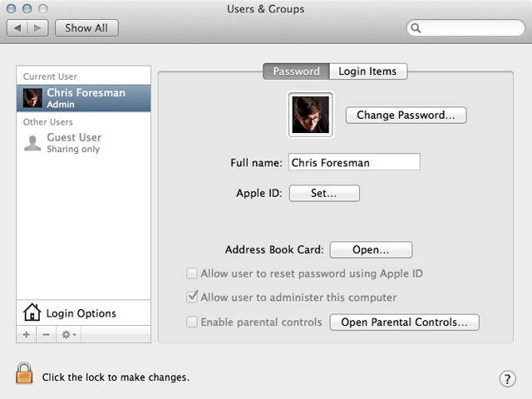Click the Guest User silhouette icon
This screenshot has width=532, height=399.
pyautogui.click(x=32, y=143)
